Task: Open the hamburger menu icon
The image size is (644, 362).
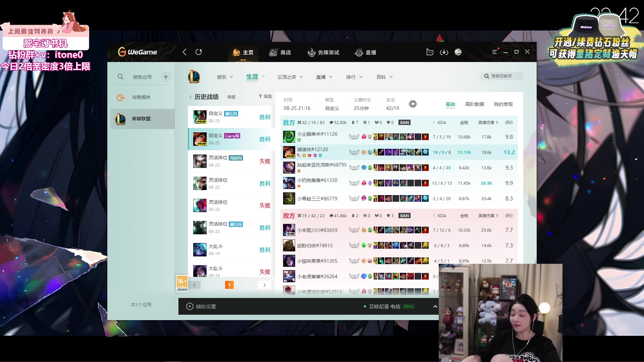Action: (x=494, y=52)
